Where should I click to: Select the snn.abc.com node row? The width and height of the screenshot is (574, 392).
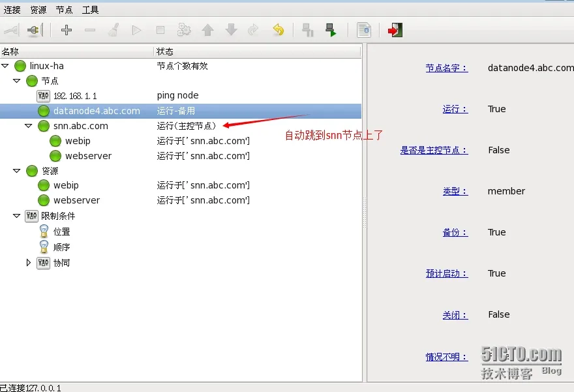tap(181, 126)
